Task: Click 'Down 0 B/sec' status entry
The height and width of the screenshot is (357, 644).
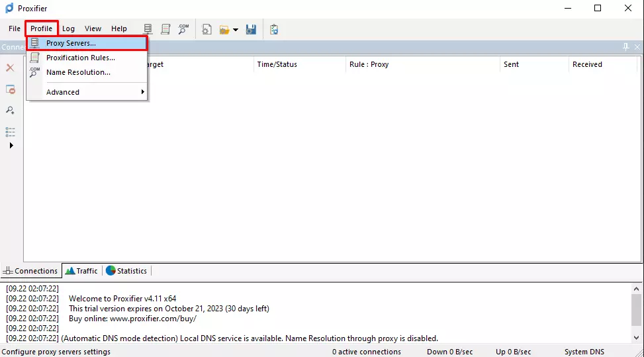Action: tap(449, 352)
